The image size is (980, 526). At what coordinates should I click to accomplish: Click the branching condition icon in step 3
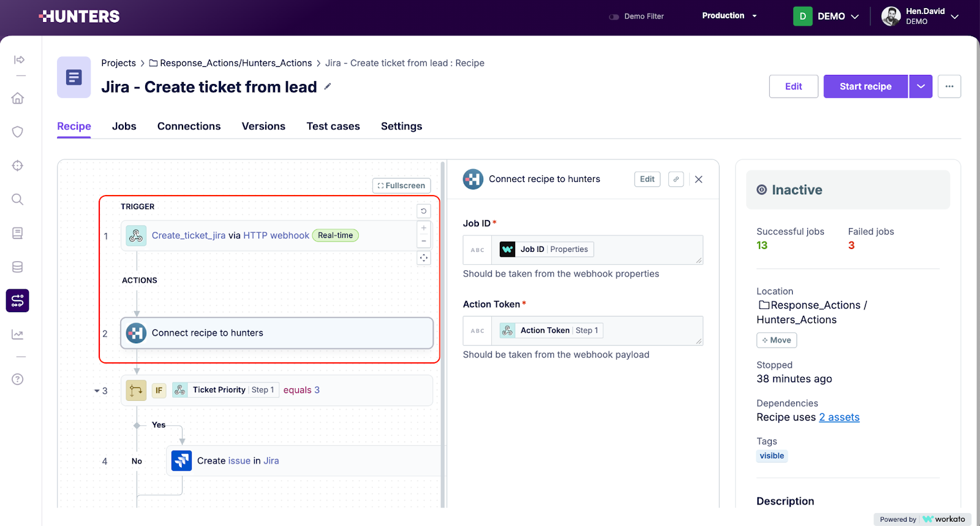[136, 390]
